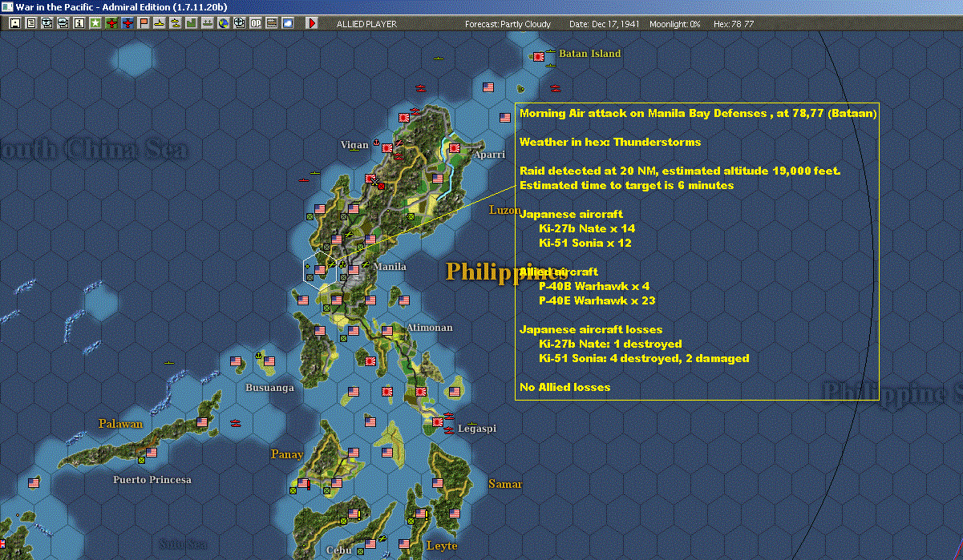Select the red plane on blue icon
Image resolution: width=963 pixels, height=560 pixels.
tap(127, 23)
